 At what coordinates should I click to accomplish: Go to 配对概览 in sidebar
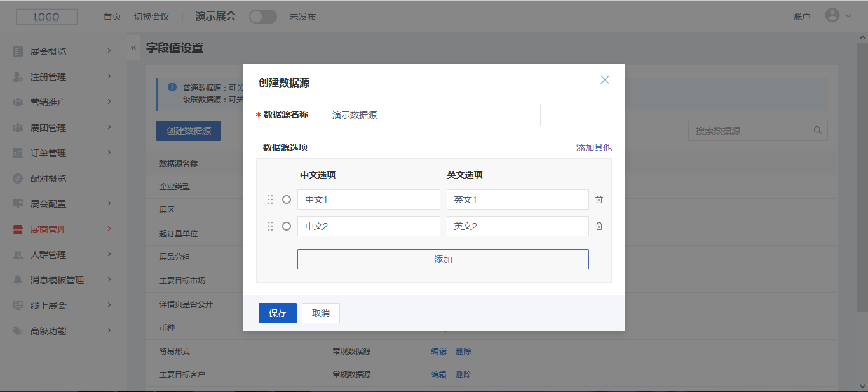pyautogui.click(x=48, y=179)
